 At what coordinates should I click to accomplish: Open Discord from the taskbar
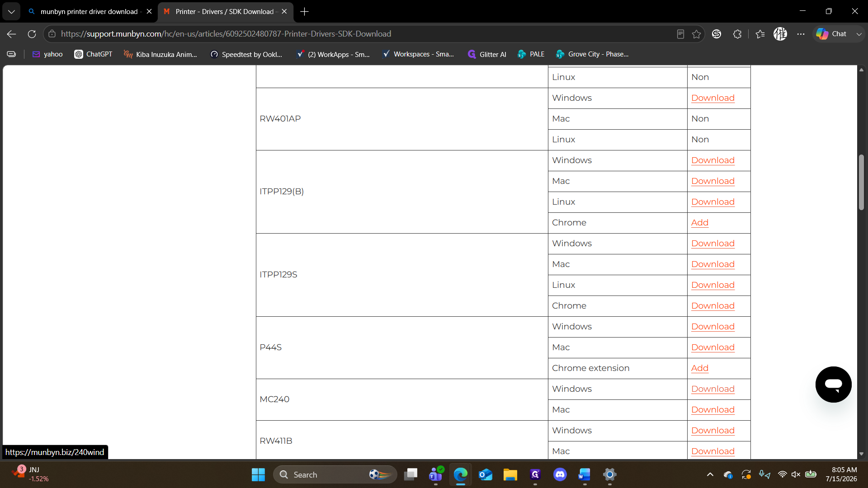[560, 474]
